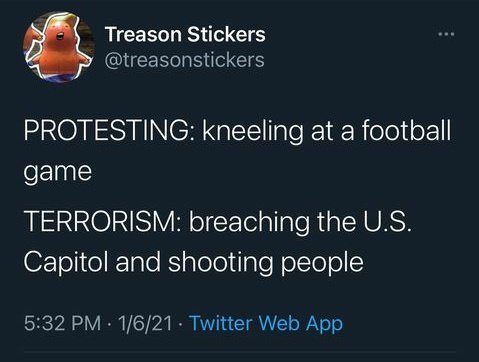Viewport: 479px width, 362px height.
Task: Click the word shooting in the tweet
Action: (220, 263)
